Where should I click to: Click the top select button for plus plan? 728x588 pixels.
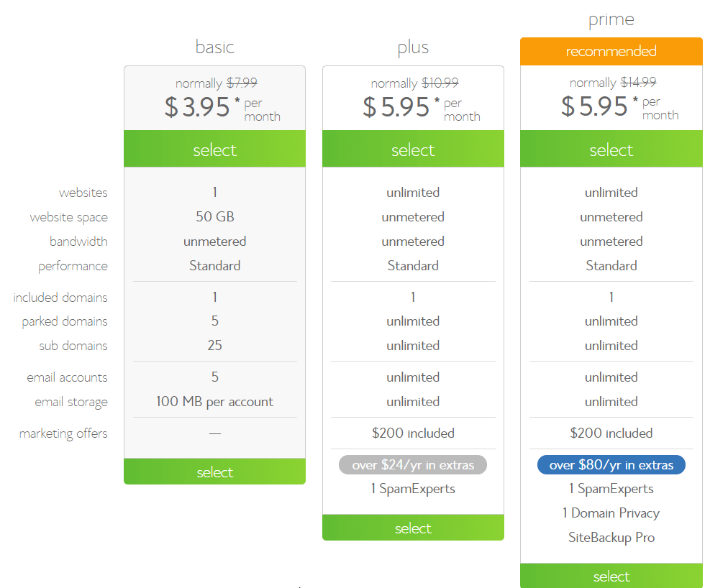point(413,149)
